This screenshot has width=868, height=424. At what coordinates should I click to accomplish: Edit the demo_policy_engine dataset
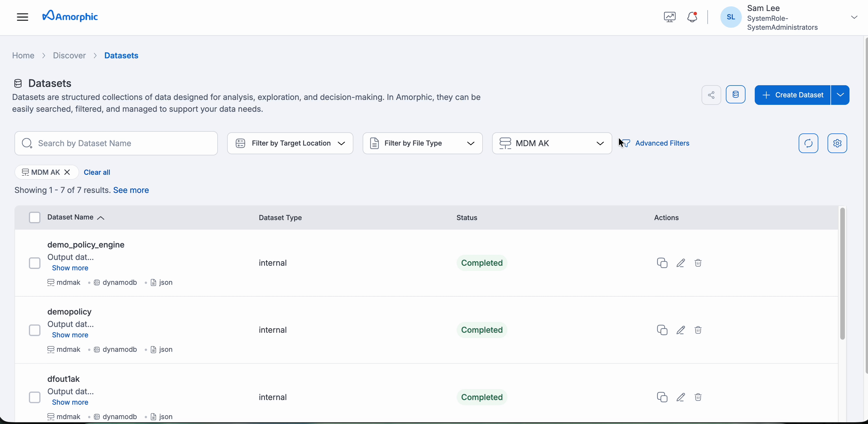681,263
